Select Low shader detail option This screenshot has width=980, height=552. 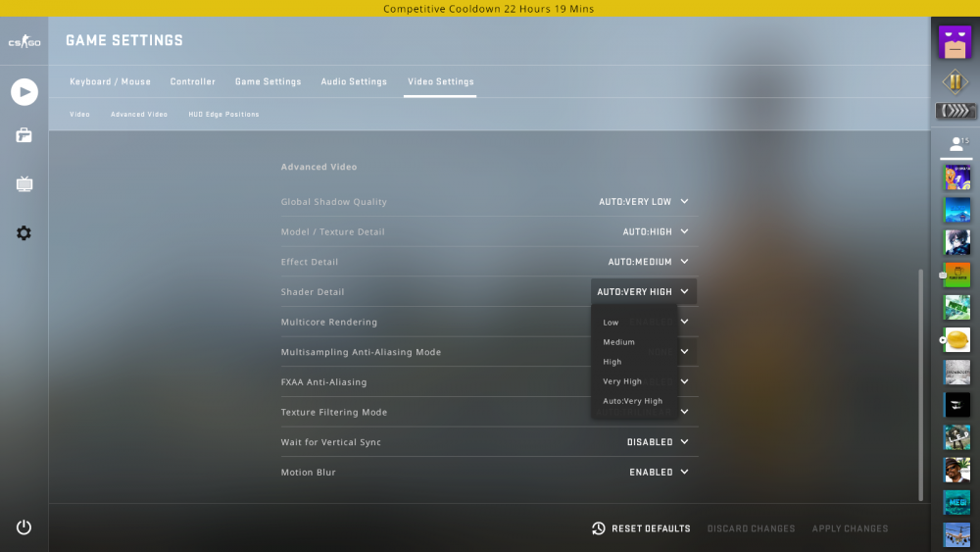(x=612, y=323)
